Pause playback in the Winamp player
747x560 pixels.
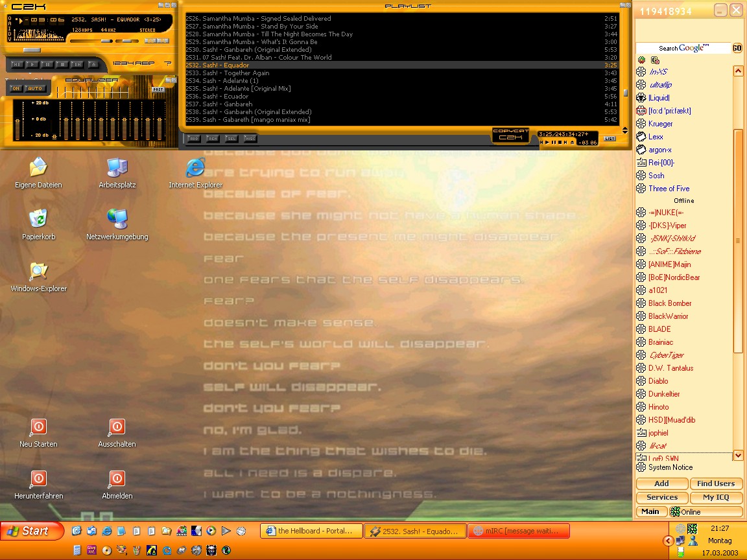(x=47, y=64)
